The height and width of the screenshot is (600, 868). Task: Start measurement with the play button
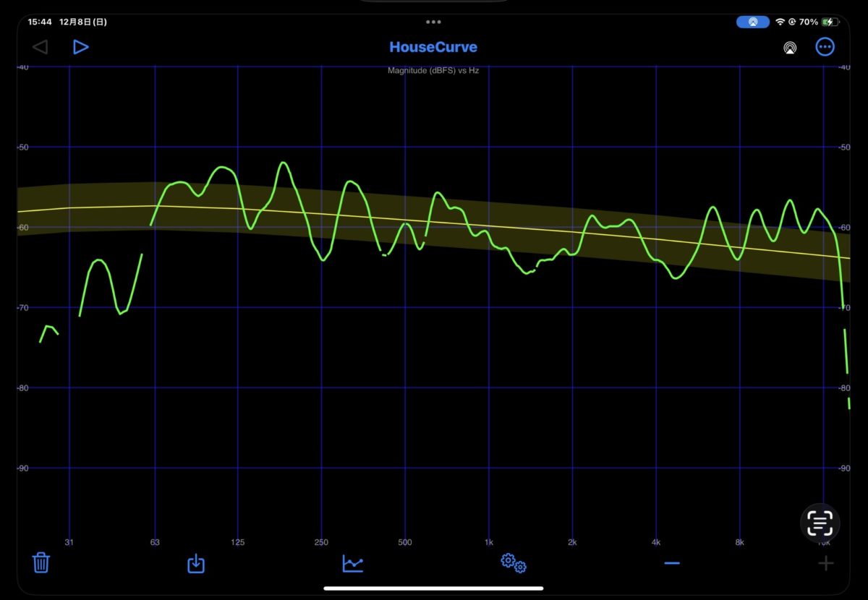(x=80, y=47)
